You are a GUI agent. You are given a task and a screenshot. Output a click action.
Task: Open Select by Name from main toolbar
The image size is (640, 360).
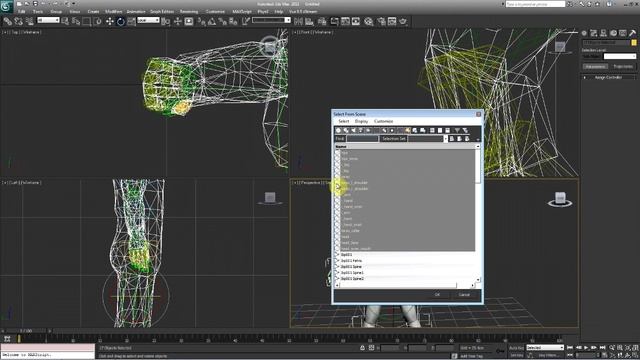click(76, 21)
